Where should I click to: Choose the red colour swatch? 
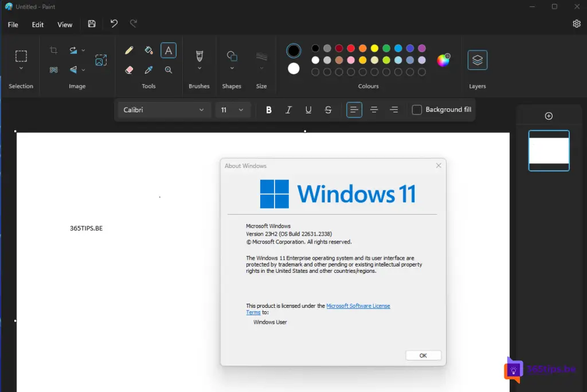351,49
